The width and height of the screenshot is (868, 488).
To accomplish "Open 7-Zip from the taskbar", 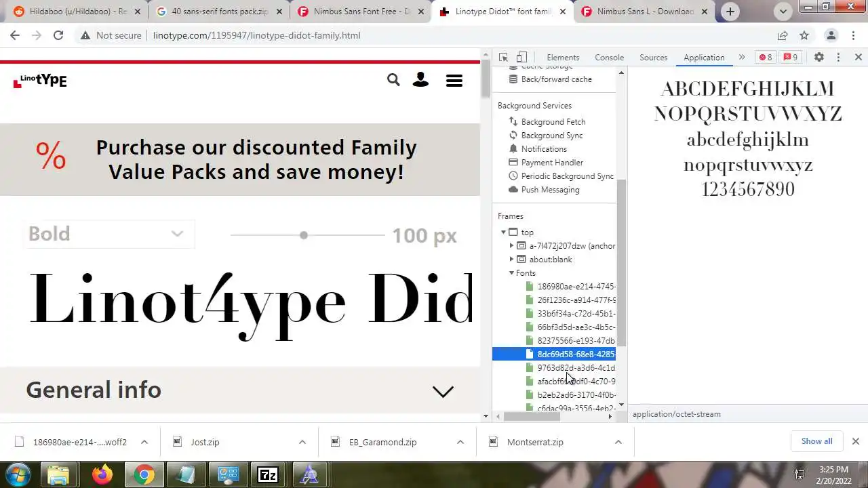I will (268, 475).
